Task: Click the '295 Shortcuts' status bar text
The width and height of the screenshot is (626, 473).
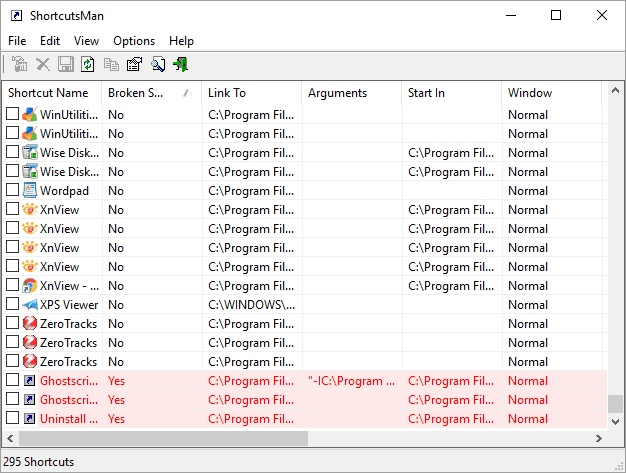Action: 39,462
